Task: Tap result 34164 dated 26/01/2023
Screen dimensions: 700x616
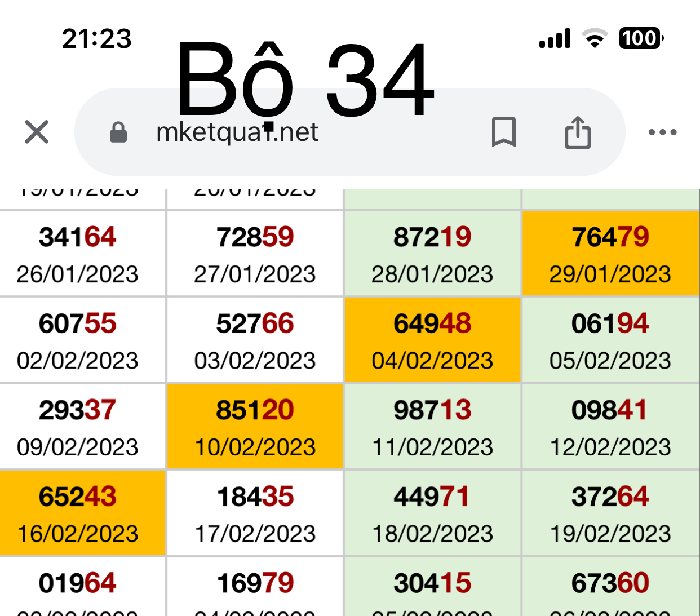Action: click(x=78, y=254)
